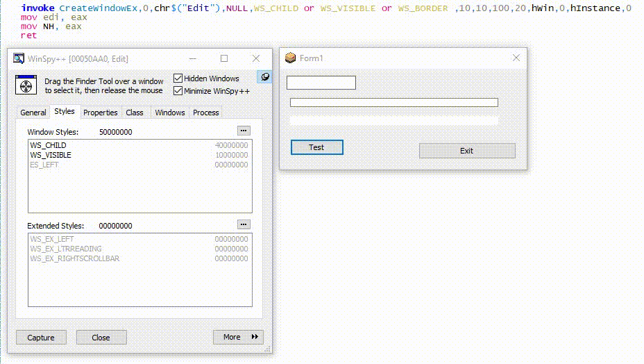This screenshot has width=644, height=364.
Task: Click the Exit button in Form1
Action: tap(467, 151)
